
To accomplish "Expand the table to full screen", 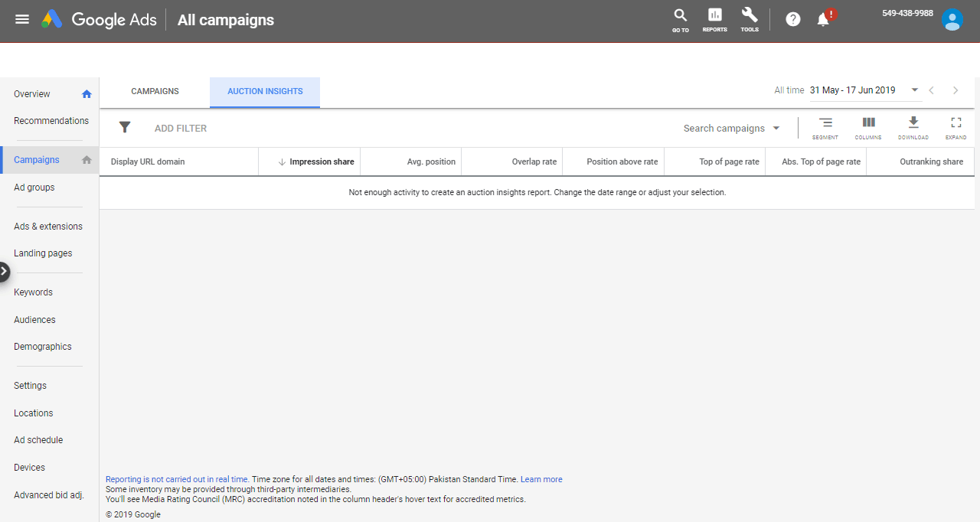I will (x=955, y=127).
